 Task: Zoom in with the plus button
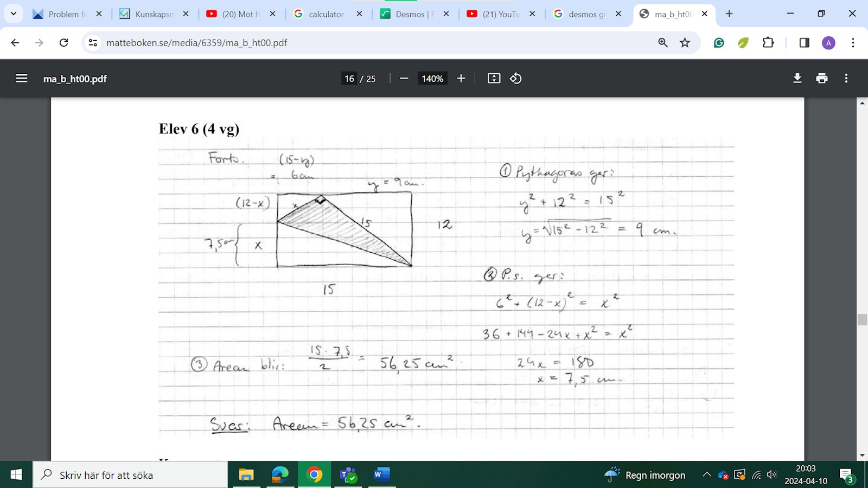[x=461, y=79]
